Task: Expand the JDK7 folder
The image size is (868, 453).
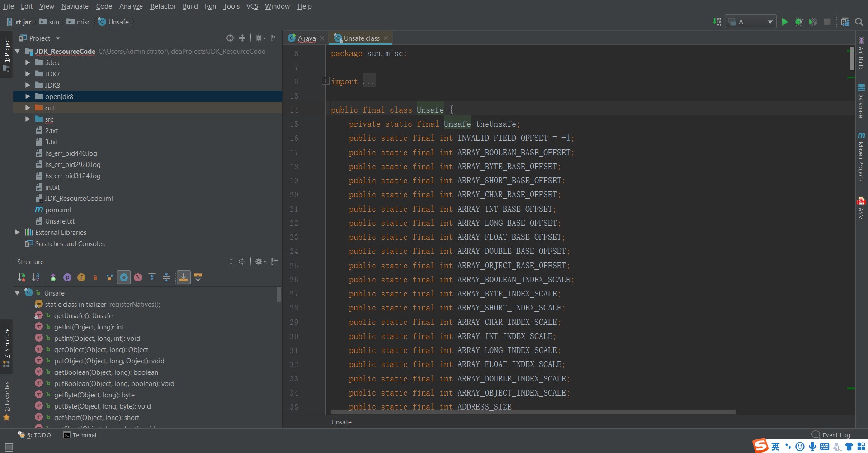Action: pos(28,74)
